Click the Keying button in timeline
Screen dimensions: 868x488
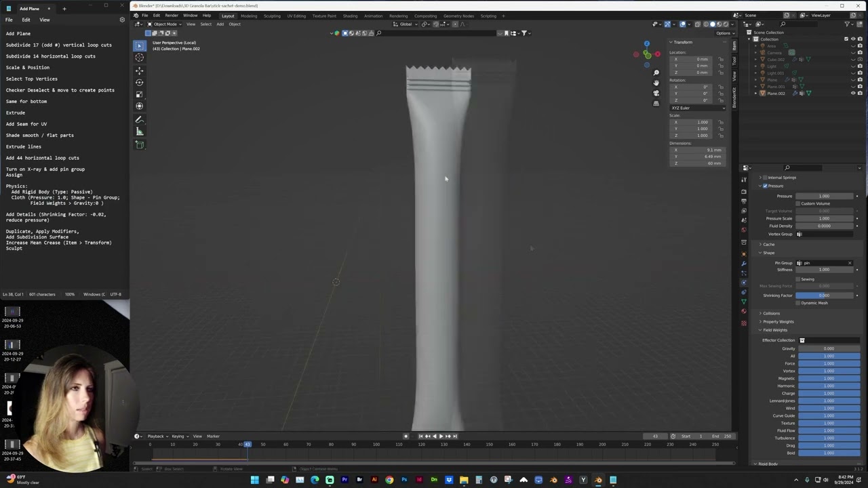tap(178, 436)
